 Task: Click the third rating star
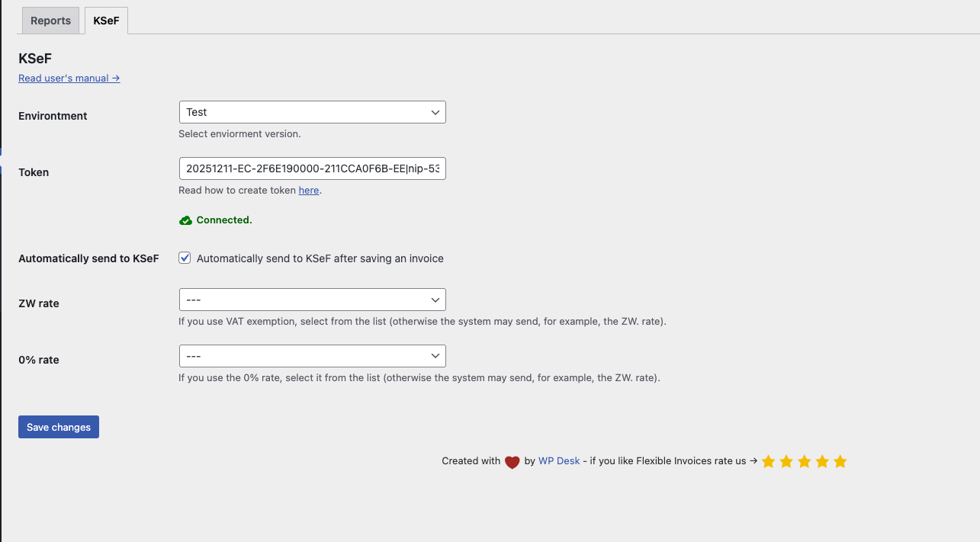pos(804,461)
